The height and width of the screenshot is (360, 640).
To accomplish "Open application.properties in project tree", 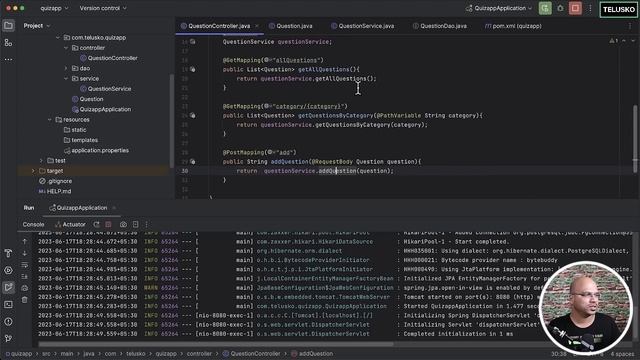I will pyautogui.click(x=96, y=150).
